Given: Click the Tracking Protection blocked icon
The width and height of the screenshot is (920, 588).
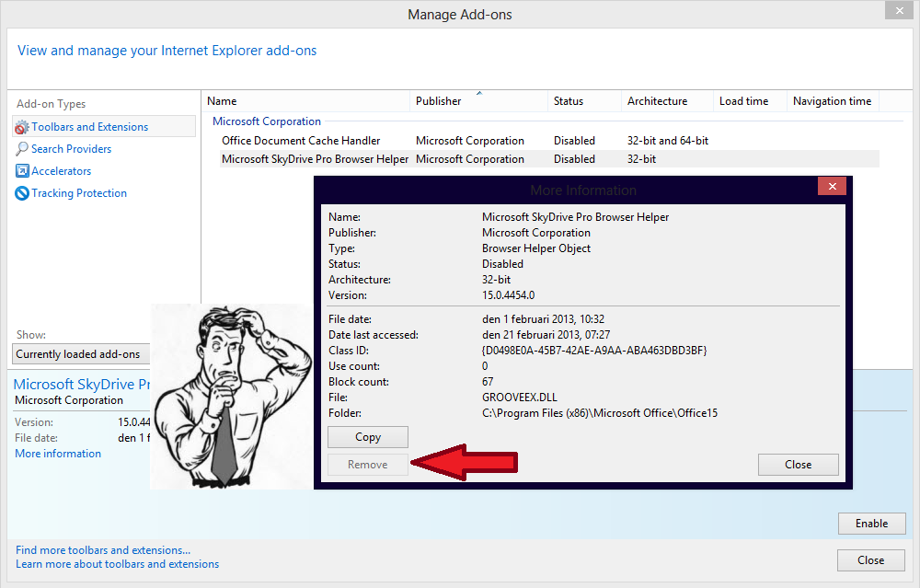Looking at the screenshot, I should tap(22, 193).
